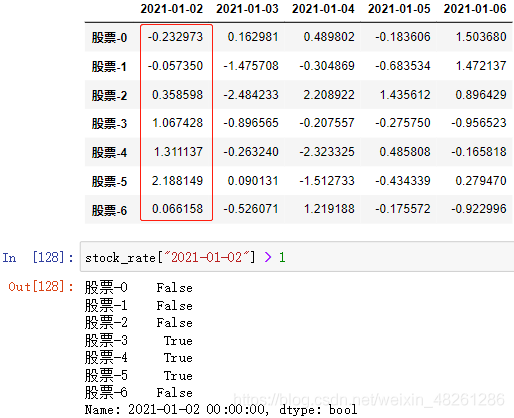Click cell value -1.475708
Image resolution: width=514 pixels, height=418 pixels.
click(x=251, y=66)
